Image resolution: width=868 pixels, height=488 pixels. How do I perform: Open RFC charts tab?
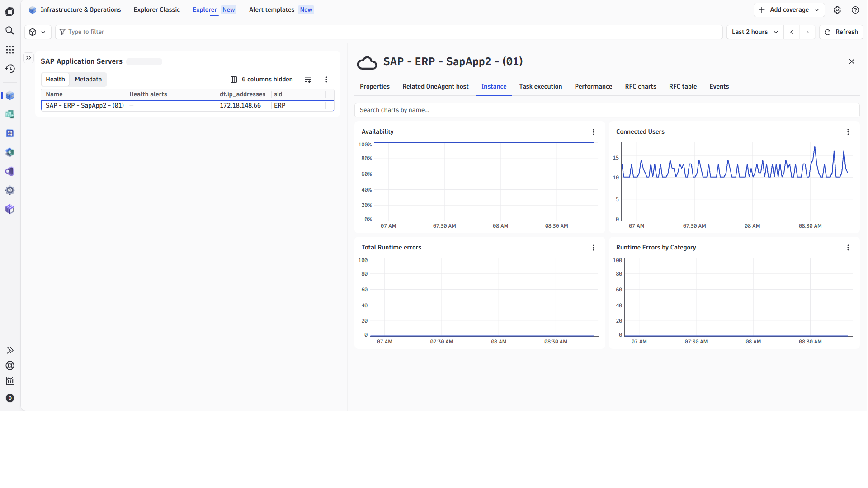click(641, 87)
